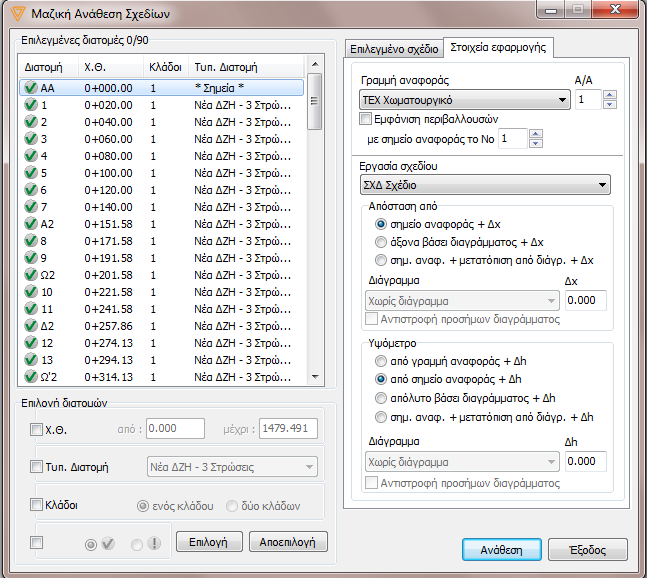Click the green check icon of row 0+171.58
The height and width of the screenshot is (578, 647).
coord(31,241)
